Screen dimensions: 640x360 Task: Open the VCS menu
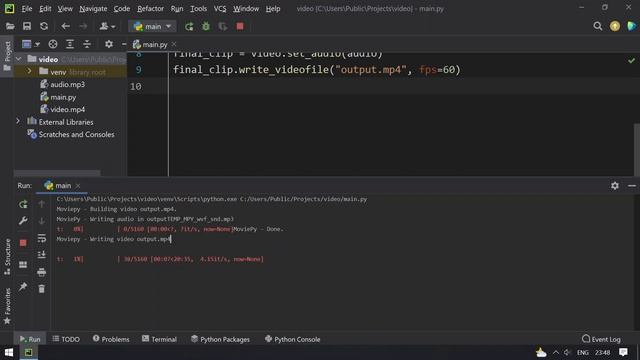coord(220,9)
